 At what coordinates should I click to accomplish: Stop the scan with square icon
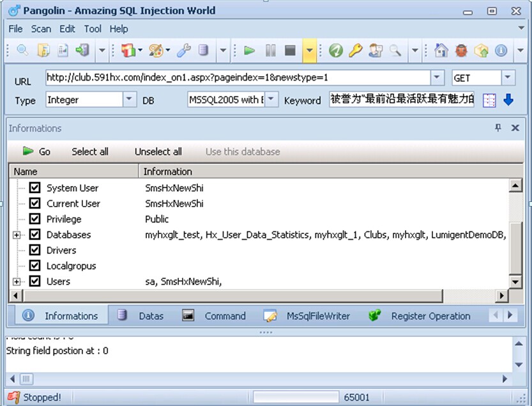(290, 51)
